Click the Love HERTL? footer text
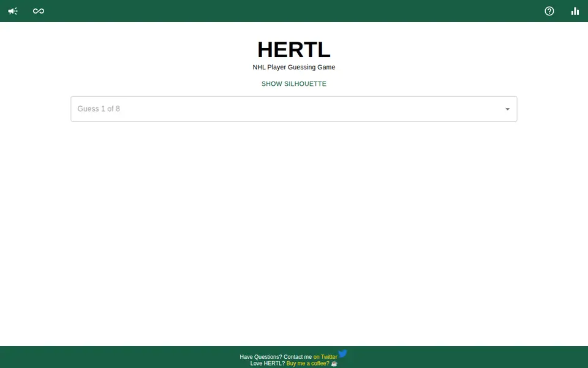The width and height of the screenshot is (588, 368). [268, 363]
